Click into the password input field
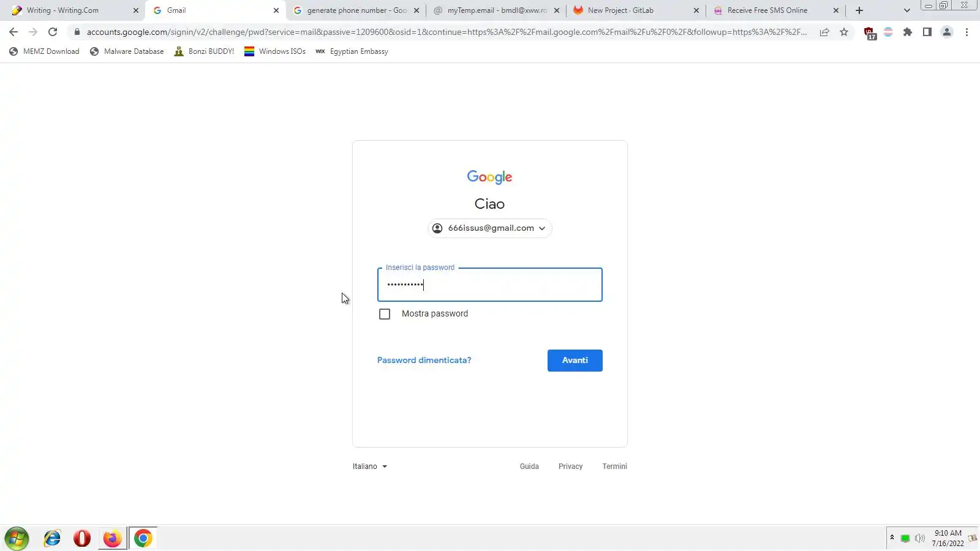The height and width of the screenshot is (551, 980). (490, 285)
